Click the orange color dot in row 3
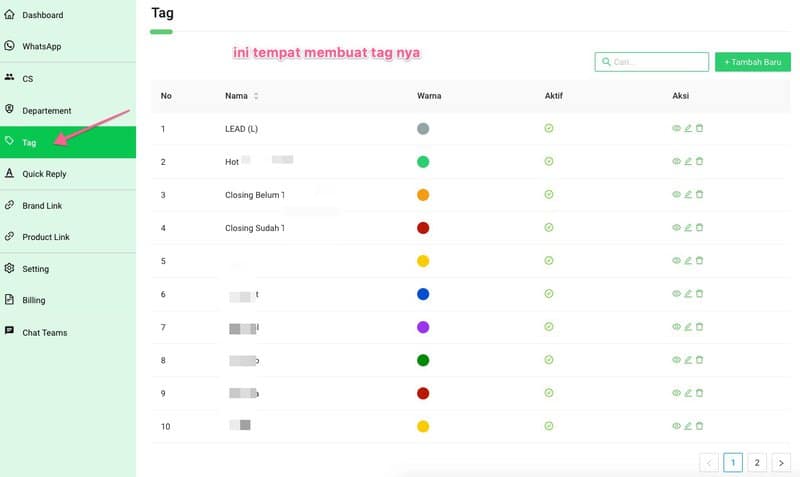 [423, 194]
